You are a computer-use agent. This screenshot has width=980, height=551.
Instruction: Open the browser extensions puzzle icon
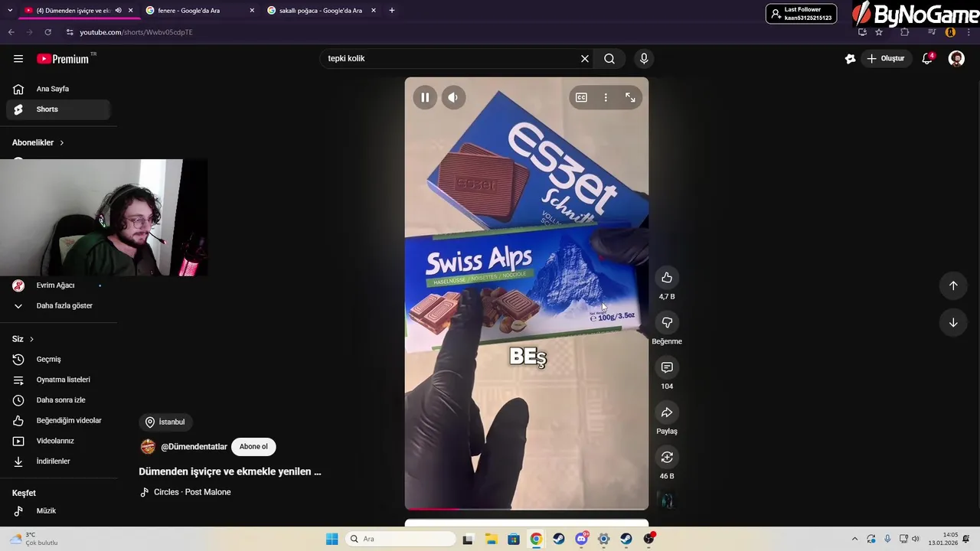[905, 32]
